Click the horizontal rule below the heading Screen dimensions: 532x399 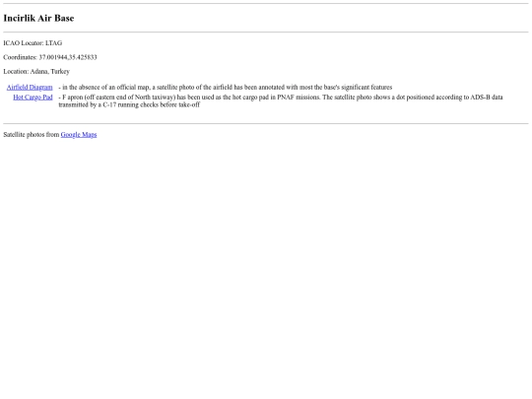tap(266, 33)
